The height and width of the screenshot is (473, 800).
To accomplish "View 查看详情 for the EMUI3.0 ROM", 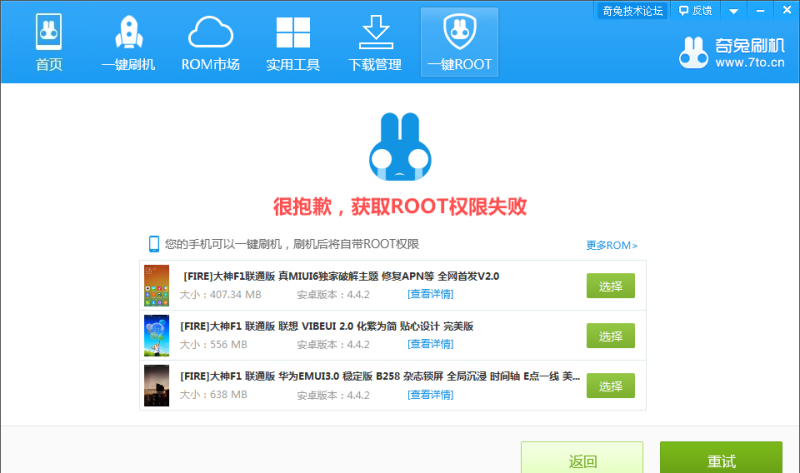I will [x=430, y=394].
